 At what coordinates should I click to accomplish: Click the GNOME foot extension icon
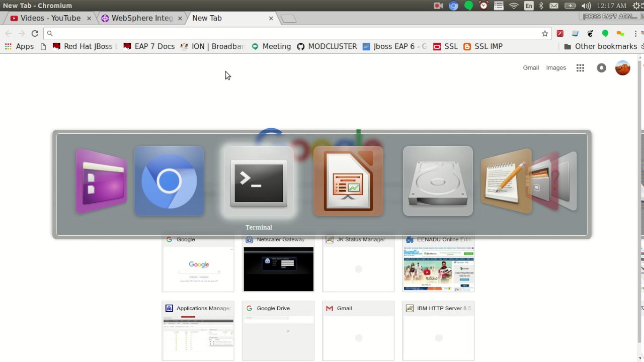click(590, 34)
